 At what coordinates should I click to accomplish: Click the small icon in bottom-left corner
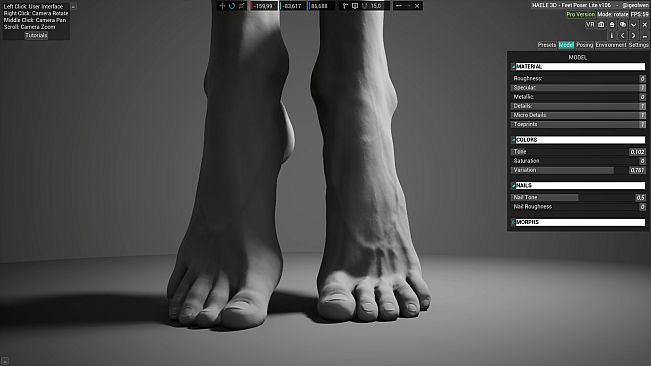click(5, 361)
